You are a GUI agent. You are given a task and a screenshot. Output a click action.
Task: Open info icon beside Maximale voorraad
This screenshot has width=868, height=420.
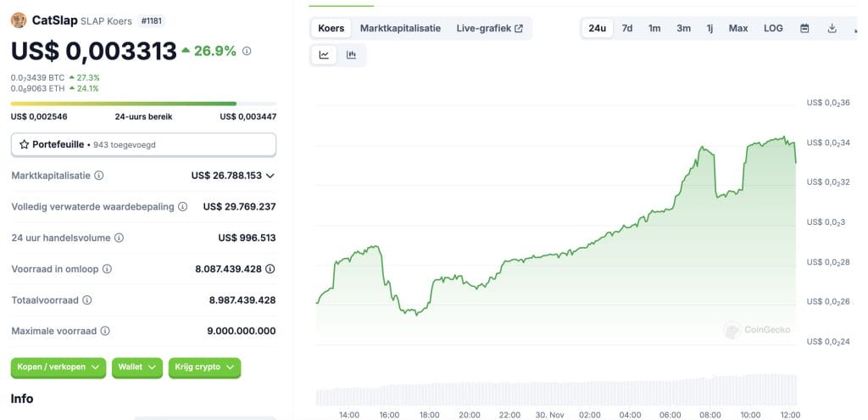click(x=105, y=331)
